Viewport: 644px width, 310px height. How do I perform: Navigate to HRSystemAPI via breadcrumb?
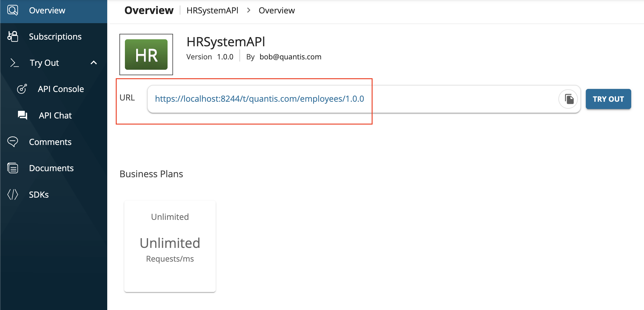(212, 10)
